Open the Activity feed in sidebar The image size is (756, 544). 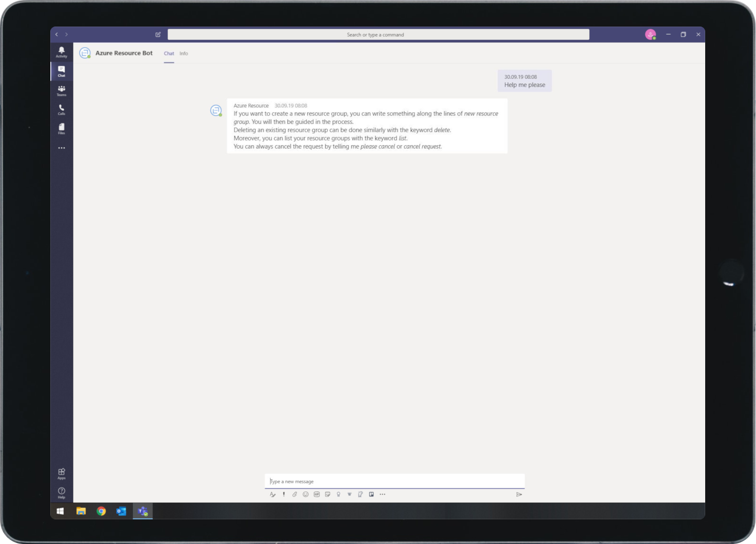(61, 52)
